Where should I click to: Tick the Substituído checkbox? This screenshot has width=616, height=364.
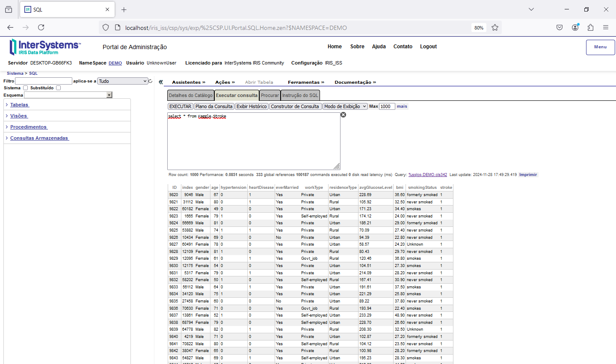[59, 88]
